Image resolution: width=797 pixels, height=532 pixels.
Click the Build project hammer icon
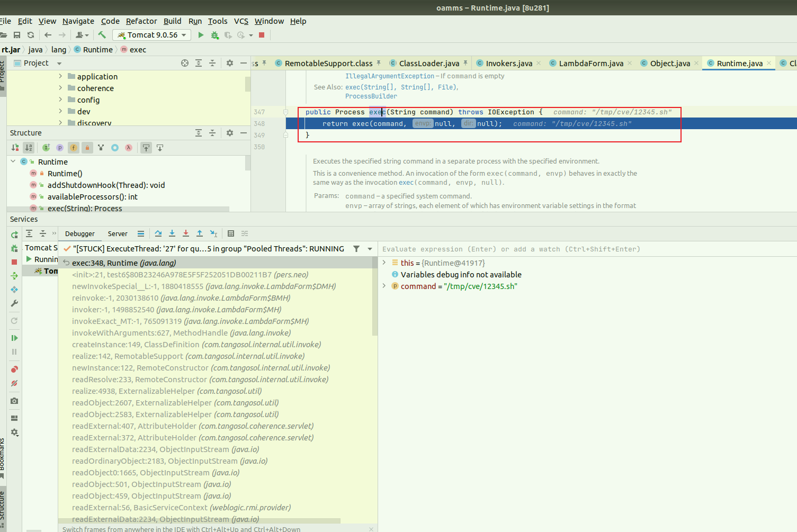(x=102, y=35)
